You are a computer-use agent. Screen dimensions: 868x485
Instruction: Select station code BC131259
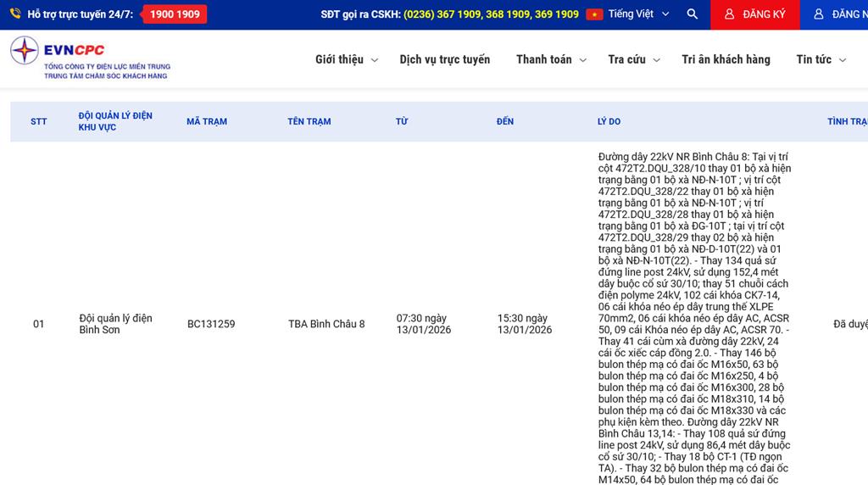coord(211,324)
